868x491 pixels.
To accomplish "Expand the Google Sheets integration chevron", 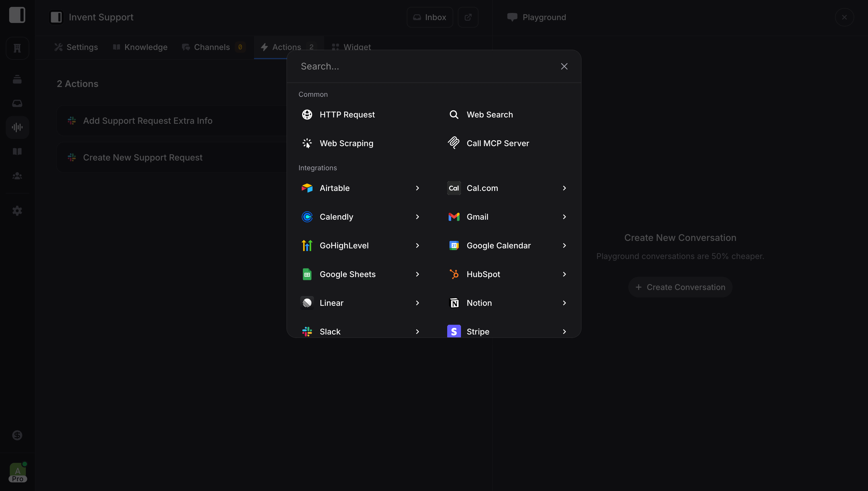I will coord(417,274).
